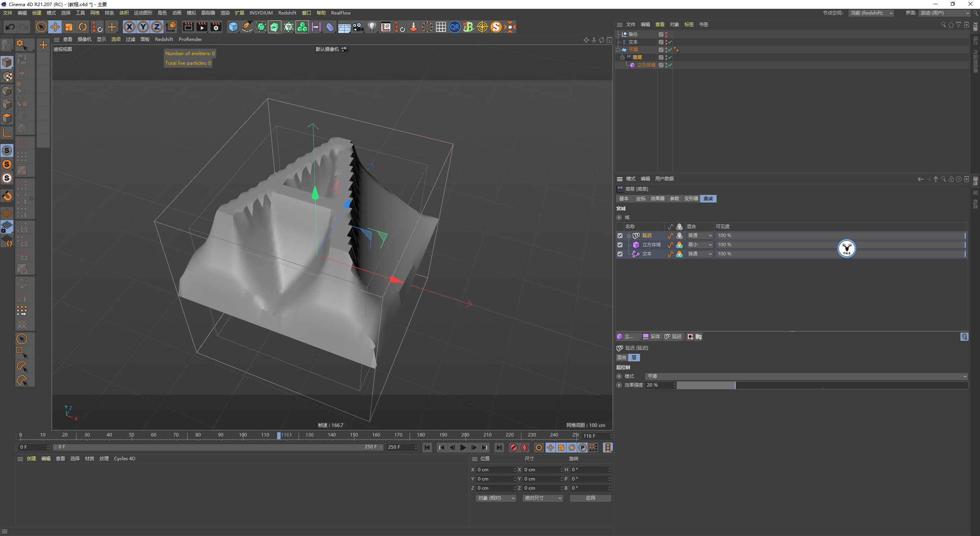Open the 运动图形 menu
The width and height of the screenshot is (980, 536).
click(143, 13)
